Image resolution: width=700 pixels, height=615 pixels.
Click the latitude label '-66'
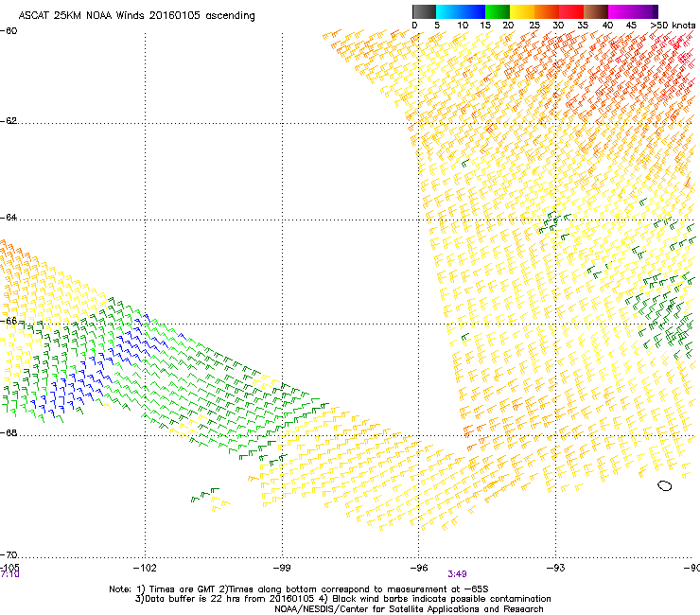point(9,321)
